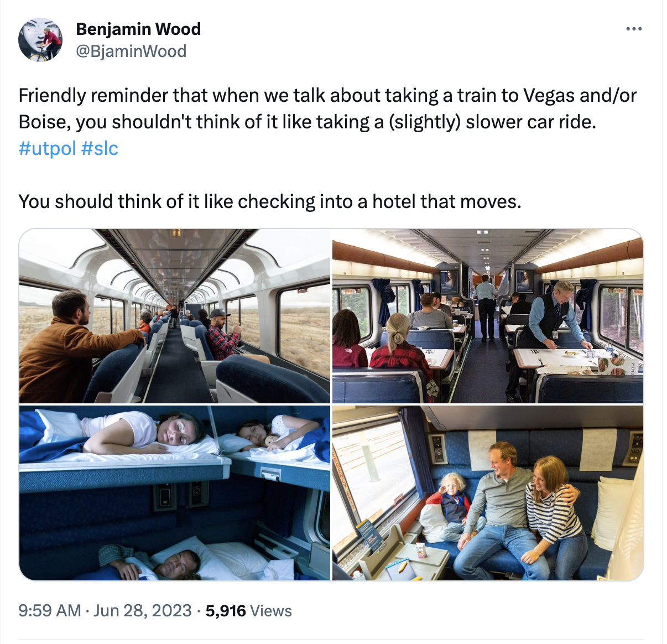Click the Jun 28, 2023 date
Image resolution: width=667 pixels, height=644 pixels.
pyautogui.click(x=143, y=611)
